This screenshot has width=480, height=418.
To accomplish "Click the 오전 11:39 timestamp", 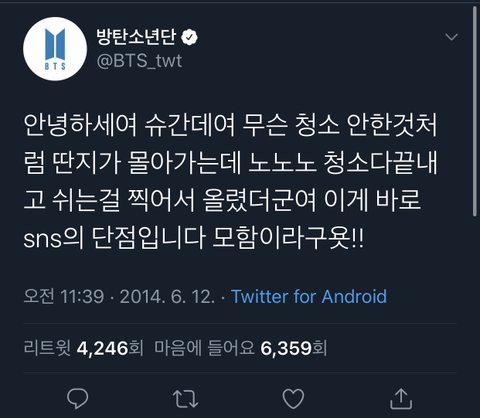I will pyautogui.click(x=64, y=296).
